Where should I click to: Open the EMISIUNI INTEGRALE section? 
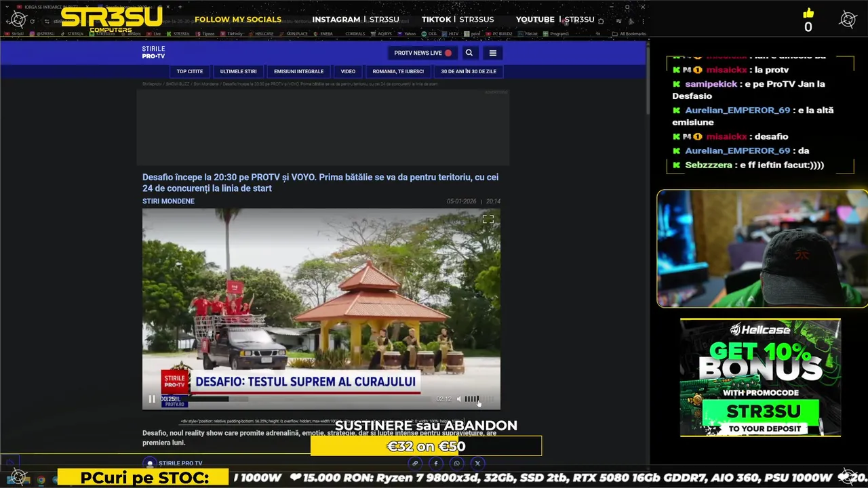tap(298, 71)
